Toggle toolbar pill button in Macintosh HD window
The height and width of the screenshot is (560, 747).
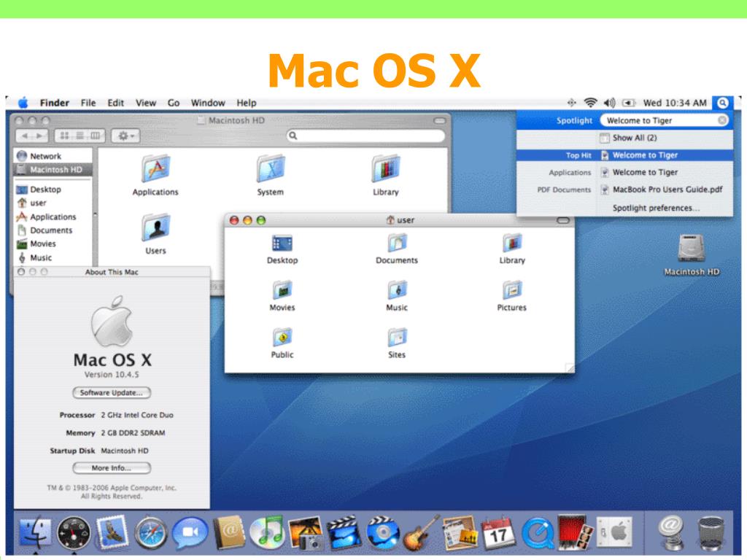(x=440, y=121)
